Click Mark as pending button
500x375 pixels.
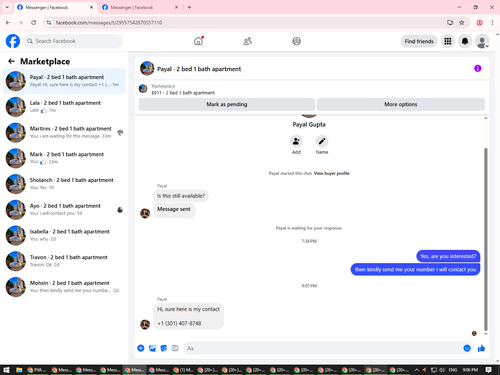[227, 104]
